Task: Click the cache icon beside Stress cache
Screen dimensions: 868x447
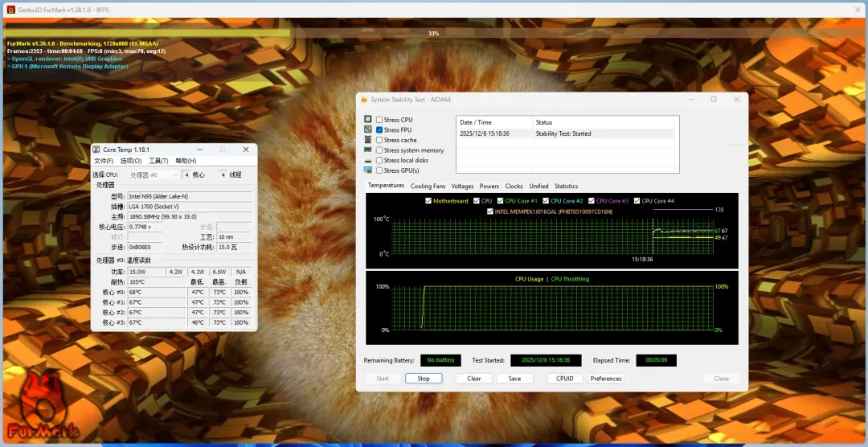Action: [368, 140]
